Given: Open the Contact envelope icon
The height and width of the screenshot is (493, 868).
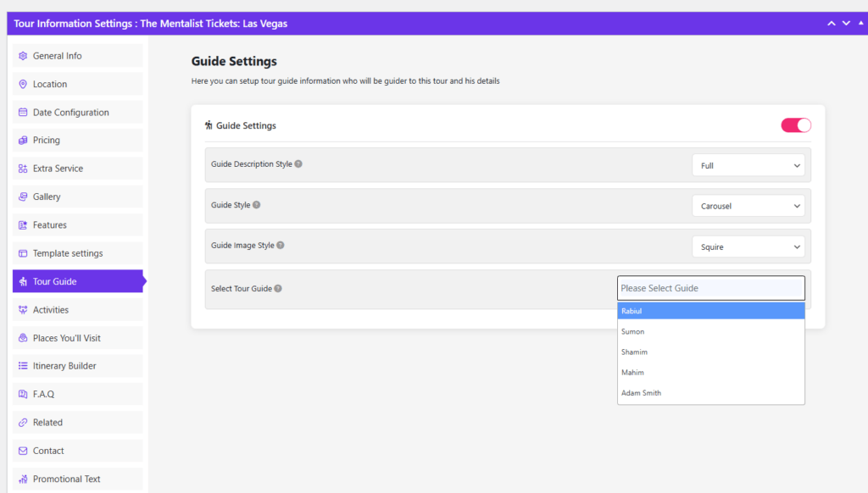Looking at the screenshot, I should tap(21, 451).
